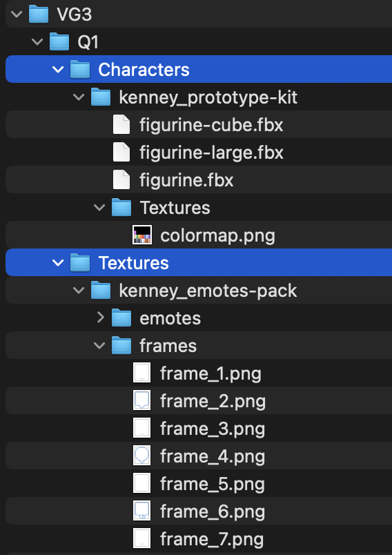Select the highlighted Textures folder row
Screen dimensions: 392x555
[199, 262]
